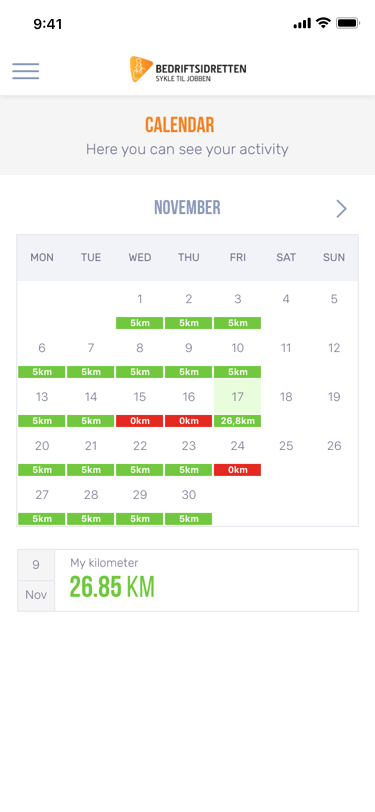Tap the November month heading
This screenshot has width=375, height=812.
187,208
